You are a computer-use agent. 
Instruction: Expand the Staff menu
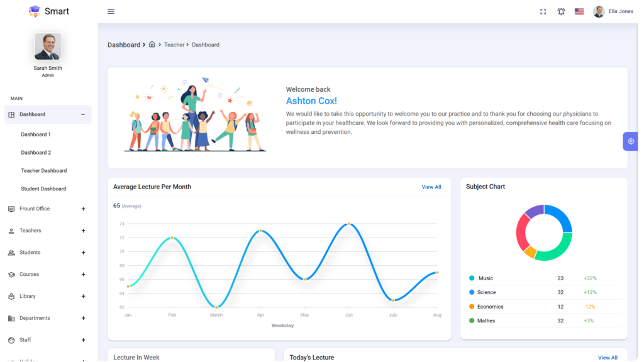(84, 340)
